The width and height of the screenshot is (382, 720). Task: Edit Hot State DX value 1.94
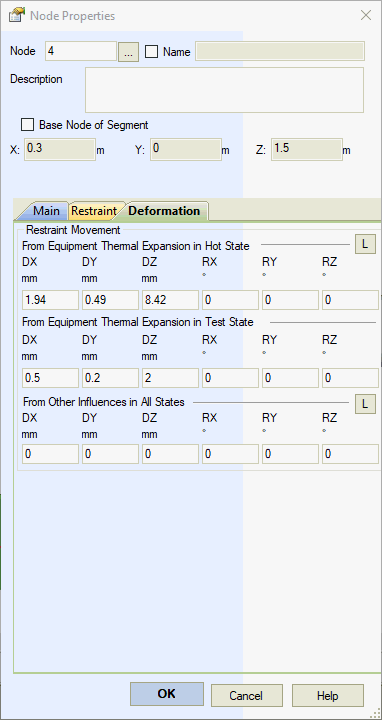tap(51, 300)
